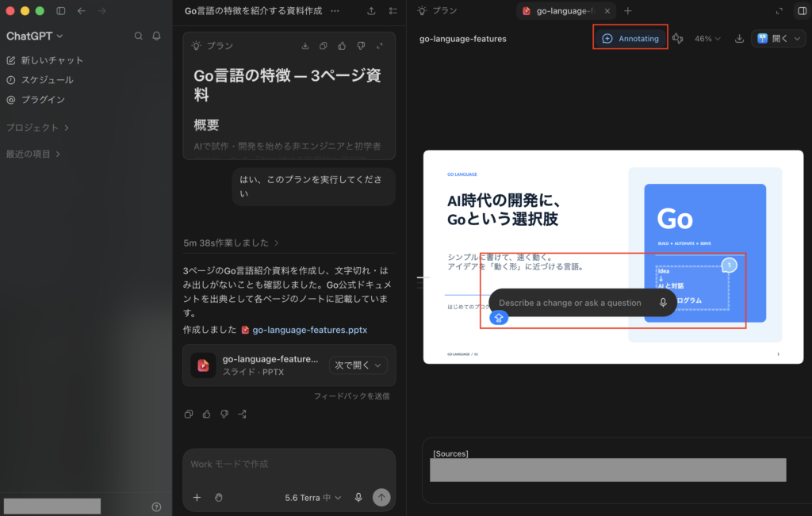Add a new tab with the plus
Screen dimensions: 812x516
[x=628, y=11]
